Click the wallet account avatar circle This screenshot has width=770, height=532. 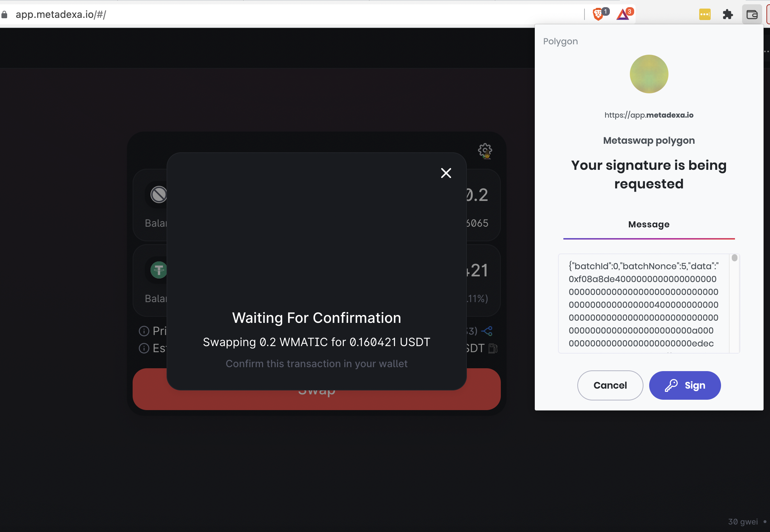(649, 74)
